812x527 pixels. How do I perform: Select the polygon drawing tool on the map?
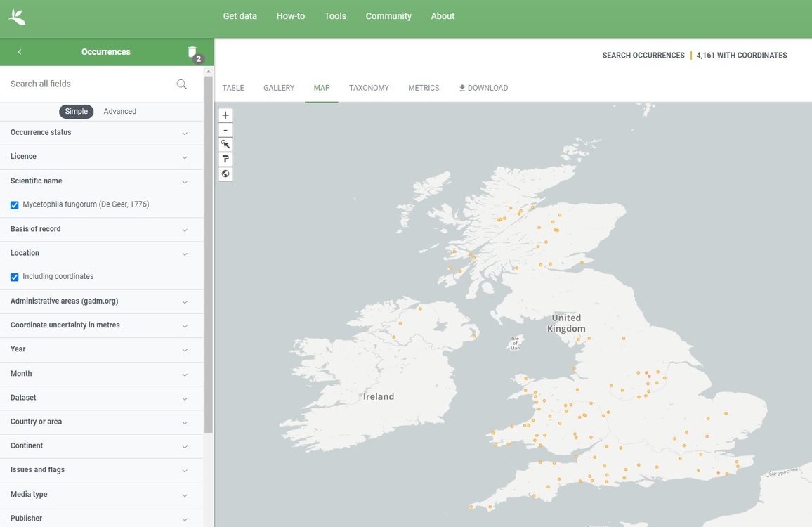(x=225, y=159)
